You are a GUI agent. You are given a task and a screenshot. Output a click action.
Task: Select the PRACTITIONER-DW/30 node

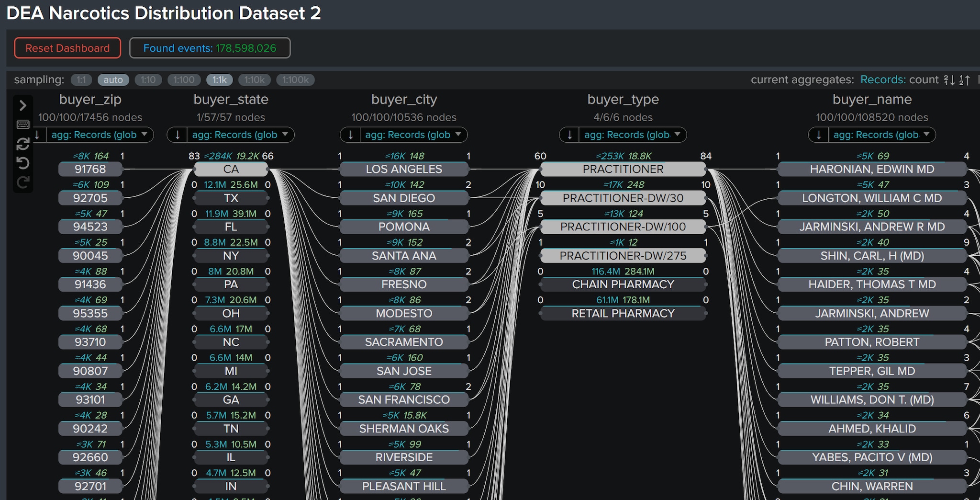pos(623,198)
